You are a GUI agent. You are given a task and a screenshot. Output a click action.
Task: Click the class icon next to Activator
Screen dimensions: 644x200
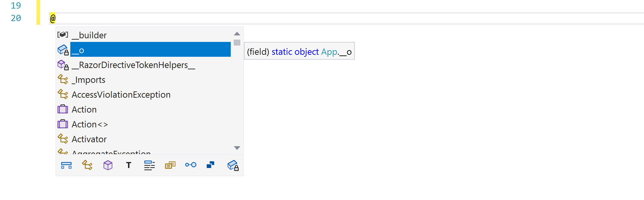[63, 139]
